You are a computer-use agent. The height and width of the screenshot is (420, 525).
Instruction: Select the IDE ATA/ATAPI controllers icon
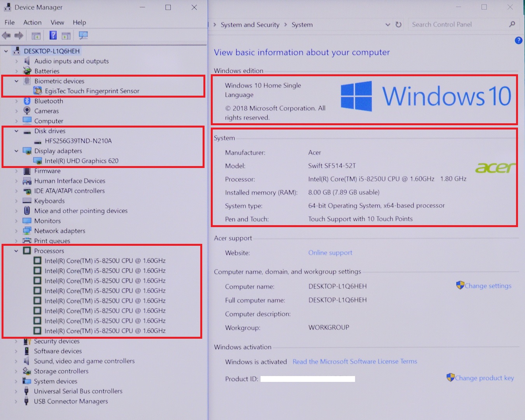click(x=27, y=191)
